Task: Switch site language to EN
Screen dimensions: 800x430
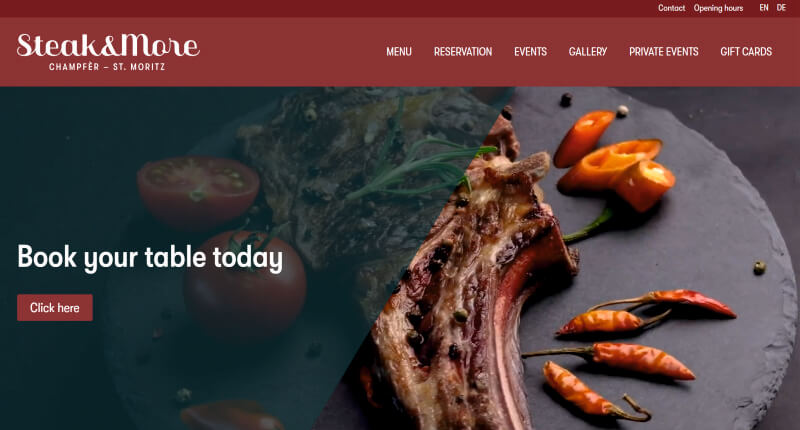Action: click(764, 8)
